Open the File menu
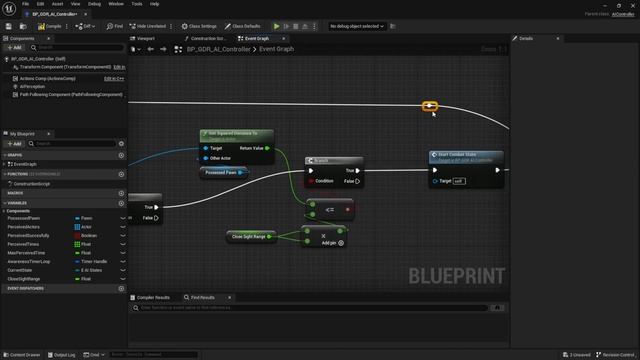Viewport: 640px width, 360px height. (25, 4)
